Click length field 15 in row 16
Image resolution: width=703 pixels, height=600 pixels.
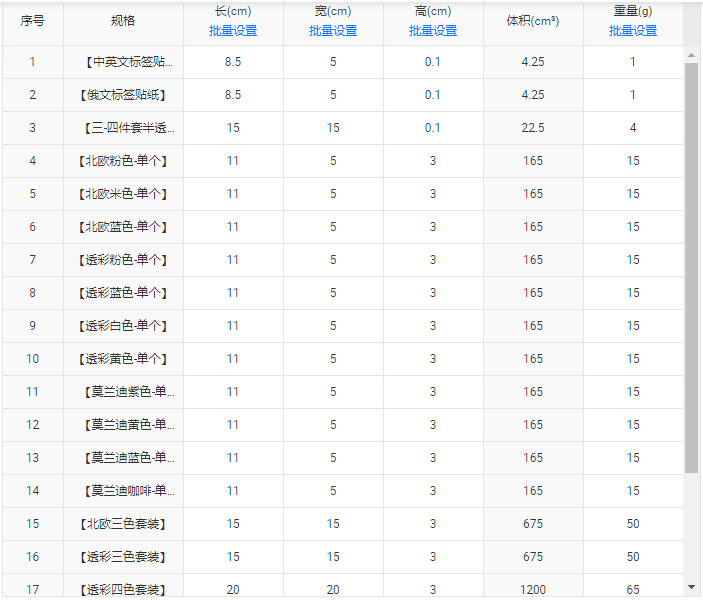[233, 557]
